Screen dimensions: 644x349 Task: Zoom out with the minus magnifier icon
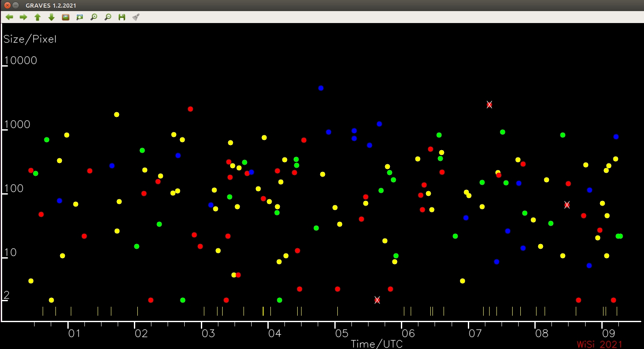(x=108, y=17)
